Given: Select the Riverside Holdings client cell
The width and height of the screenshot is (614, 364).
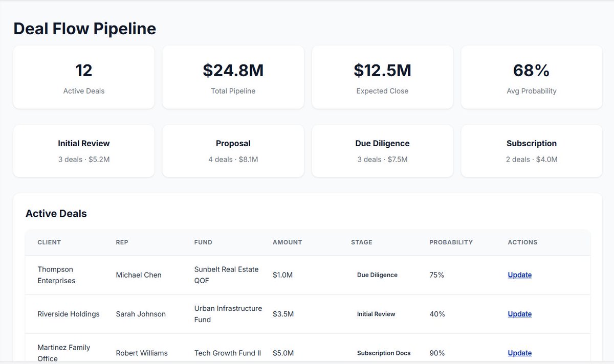Looking at the screenshot, I should pyautogui.click(x=69, y=314).
